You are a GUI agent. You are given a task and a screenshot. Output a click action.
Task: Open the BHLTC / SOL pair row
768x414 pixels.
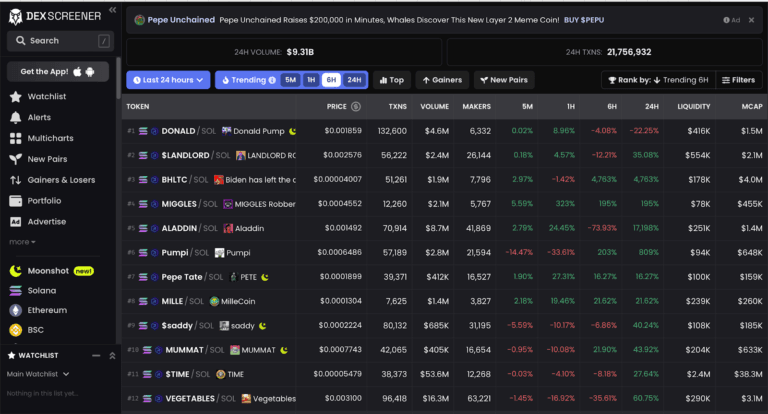click(445, 180)
